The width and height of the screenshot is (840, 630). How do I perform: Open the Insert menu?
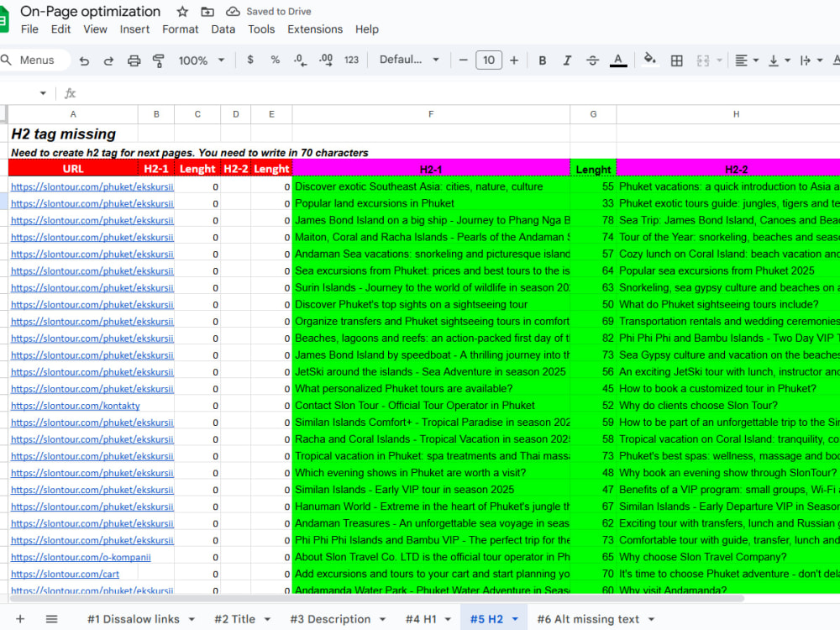(x=134, y=29)
